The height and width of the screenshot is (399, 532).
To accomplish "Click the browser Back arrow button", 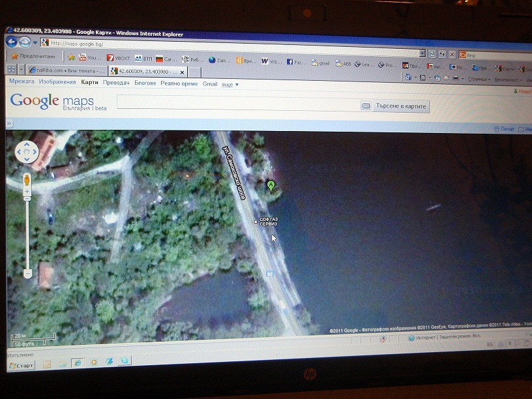I will pyautogui.click(x=12, y=42).
